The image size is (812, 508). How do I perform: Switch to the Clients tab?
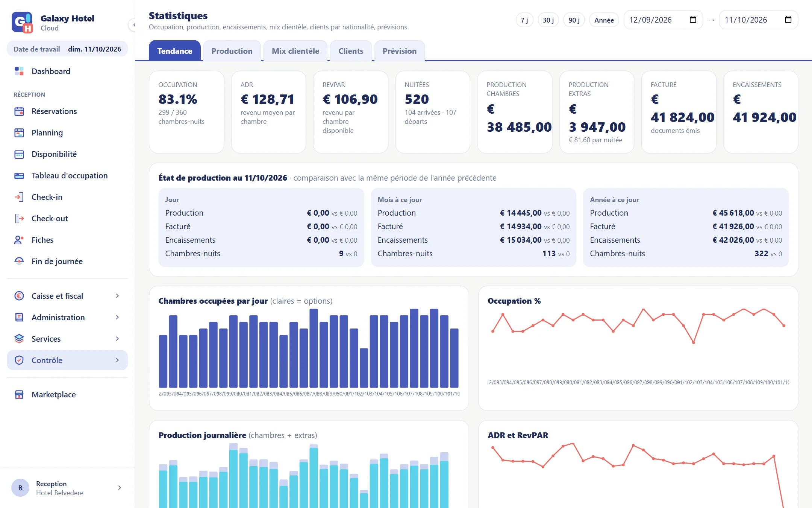click(351, 51)
